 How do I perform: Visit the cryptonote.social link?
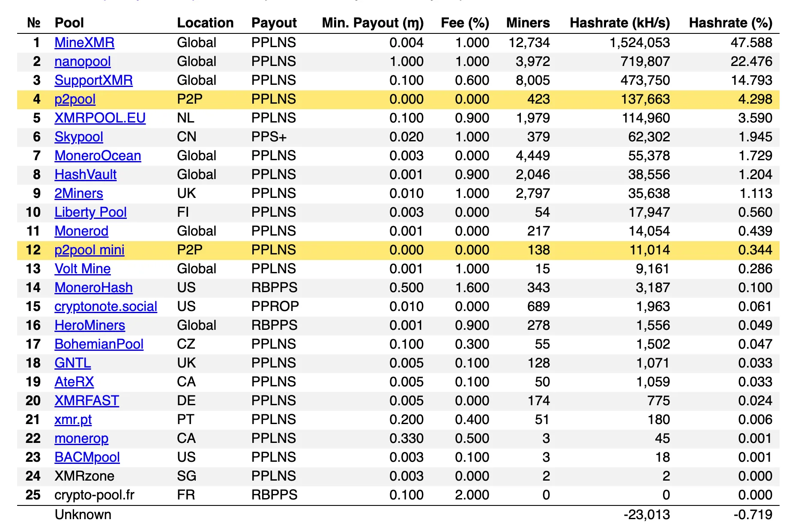click(106, 306)
